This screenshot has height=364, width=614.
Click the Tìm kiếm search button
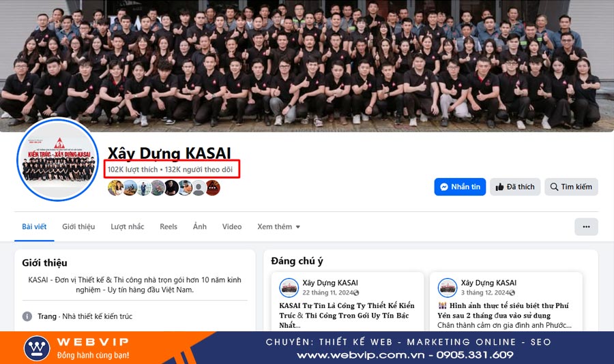pos(571,187)
